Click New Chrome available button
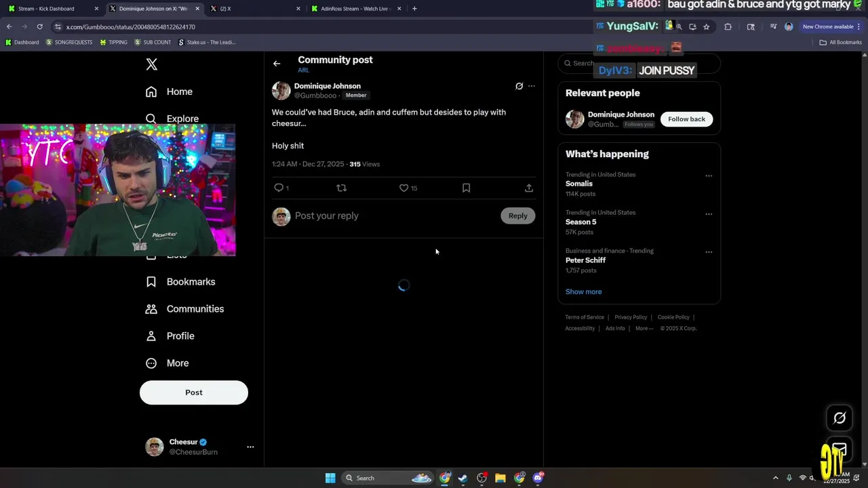 pyautogui.click(x=831, y=26)
